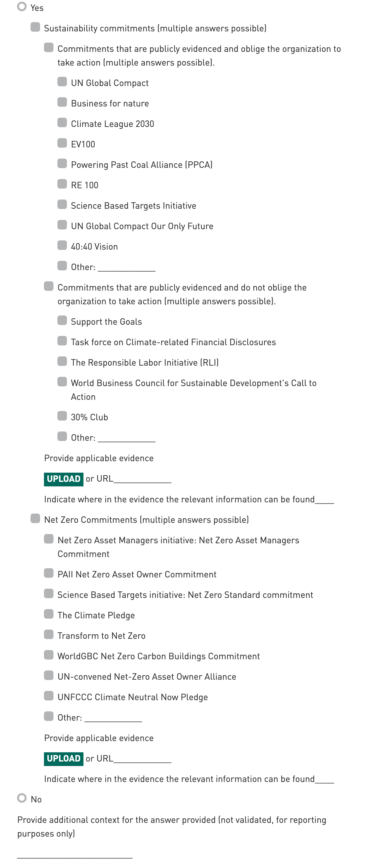This screenshot has width=373, height=868.
Task: Tick The Climate Pledge checkbox
Action: [49, 614]
